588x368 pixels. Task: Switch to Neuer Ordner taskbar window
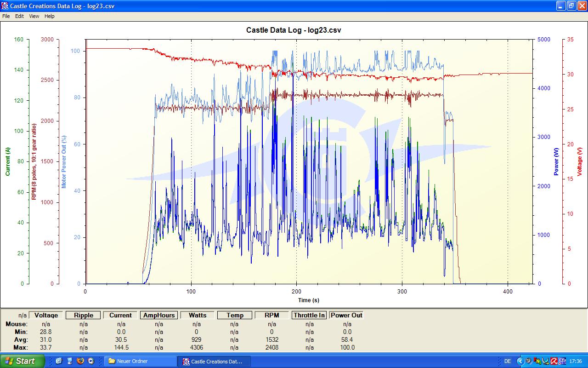pos(140,361)
